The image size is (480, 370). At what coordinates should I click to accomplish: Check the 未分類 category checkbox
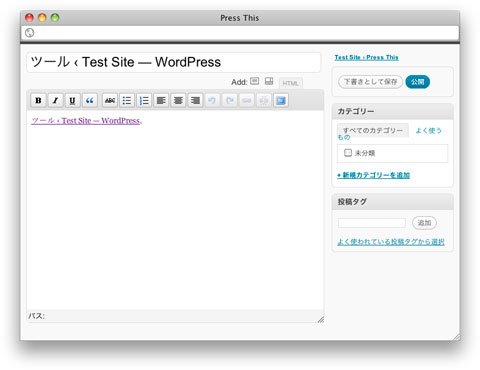[348, 153]
